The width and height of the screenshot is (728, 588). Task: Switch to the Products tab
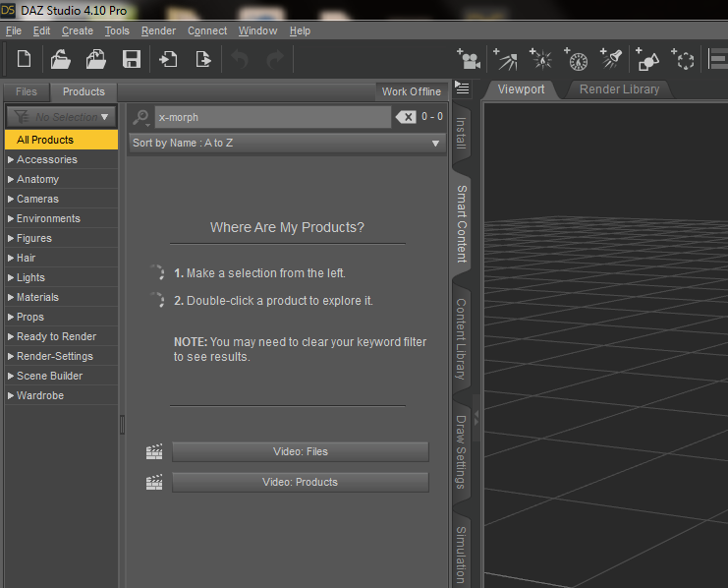[84, 91]
